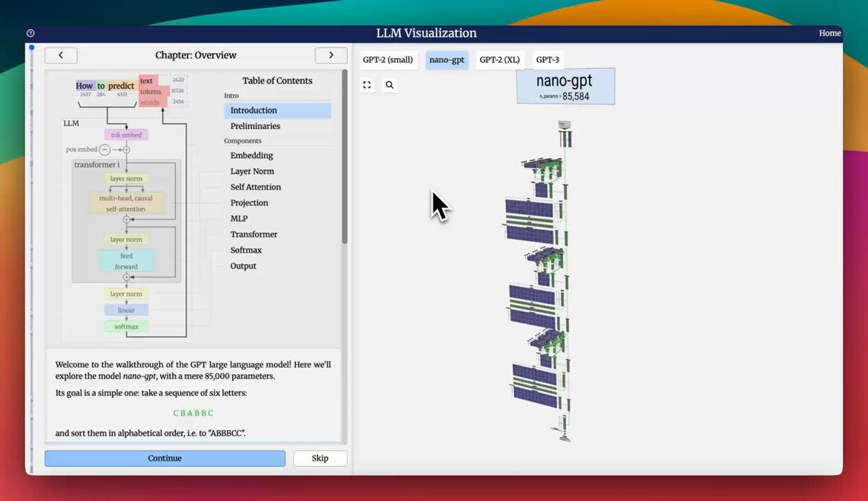868x501 pixels.
Task: Click the 'How' token in diagram
Action: point(84,86)
